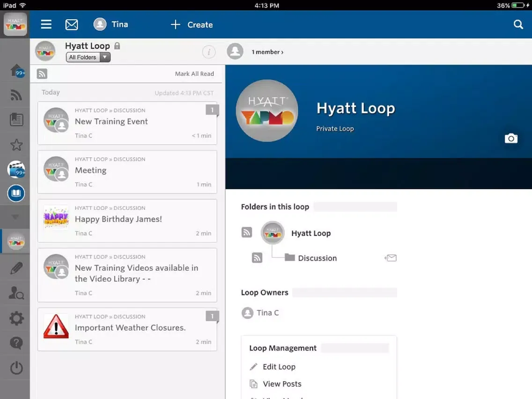Open the RSS feed icon in sidebar
Image resolution: width=532 pixels, height=399 pixels.
coord(16,95)
